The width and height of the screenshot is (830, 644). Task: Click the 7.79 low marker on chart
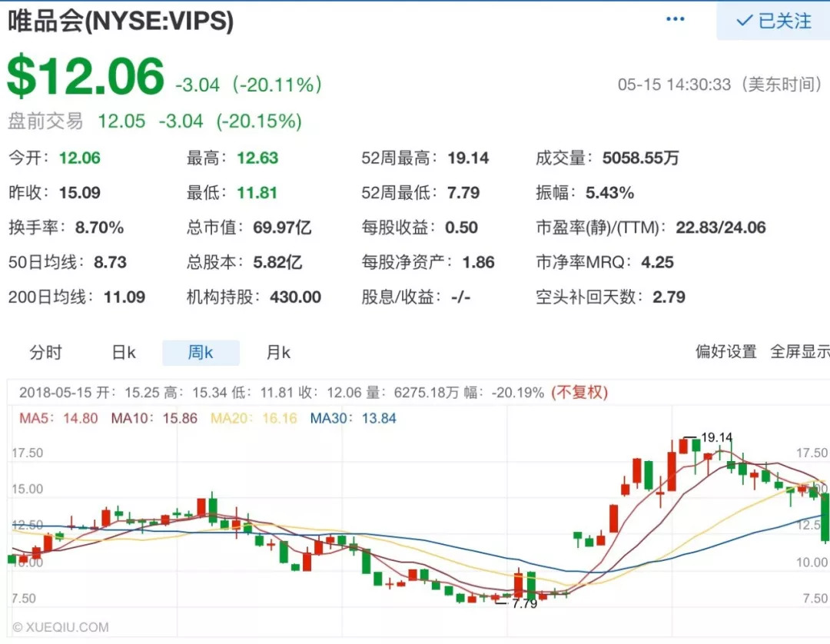524,604
